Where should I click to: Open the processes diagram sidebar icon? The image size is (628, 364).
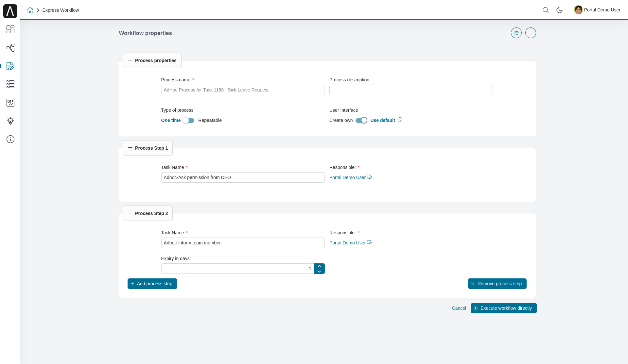10,48
